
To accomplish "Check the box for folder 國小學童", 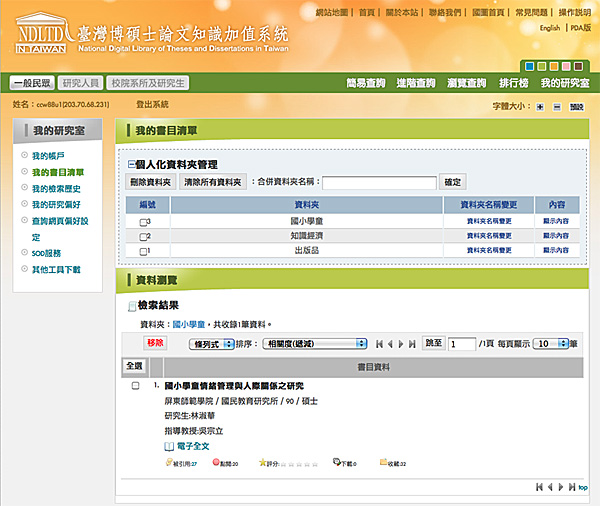I will coord(144,222).
